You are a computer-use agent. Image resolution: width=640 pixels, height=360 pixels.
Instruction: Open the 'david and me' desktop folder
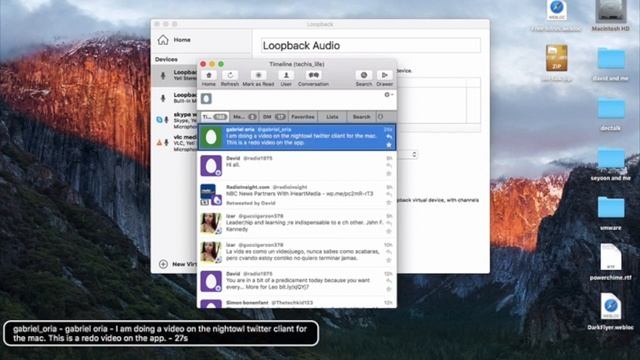611,59
